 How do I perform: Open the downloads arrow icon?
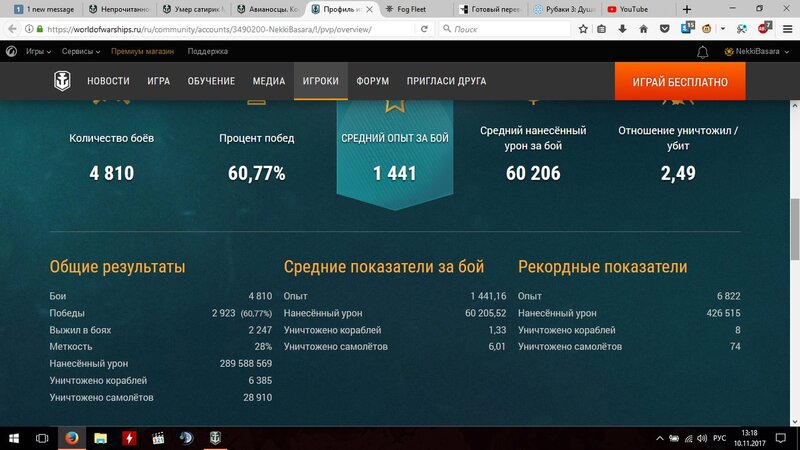click(x=622, y=29)
